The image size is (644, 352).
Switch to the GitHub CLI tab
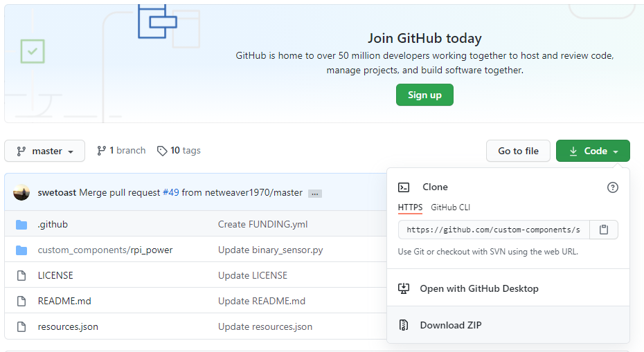coord(450,207)
